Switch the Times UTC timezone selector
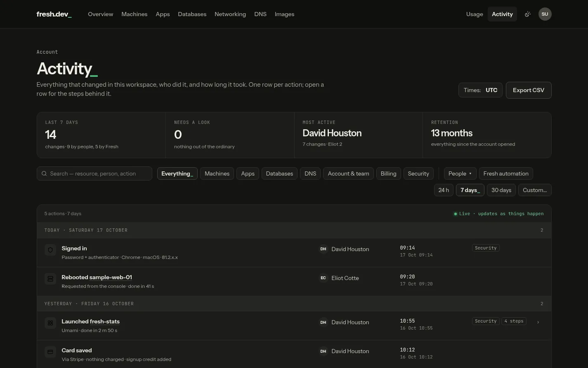This screenshot has width=588, height=368. [x=480, y=90]
